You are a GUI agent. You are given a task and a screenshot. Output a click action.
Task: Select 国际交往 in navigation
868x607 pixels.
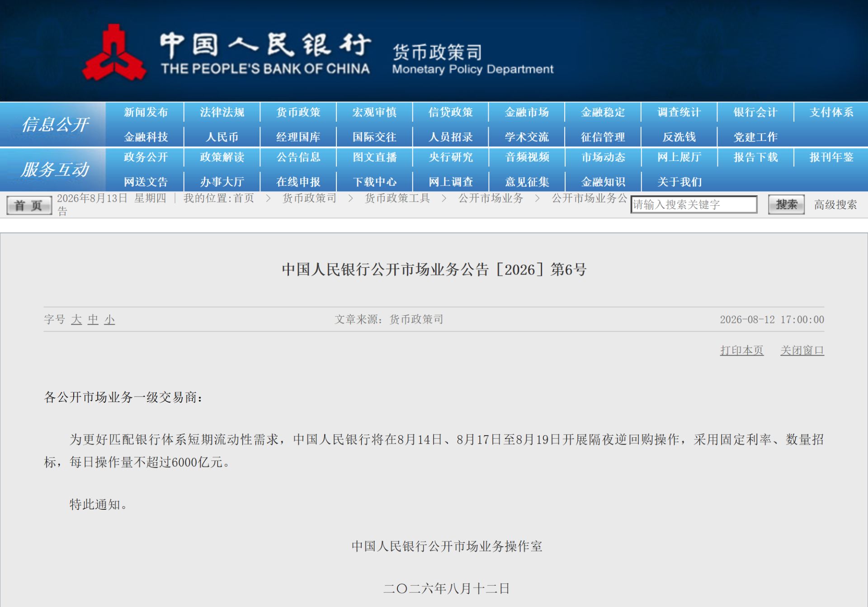click(x=374, y=137)
